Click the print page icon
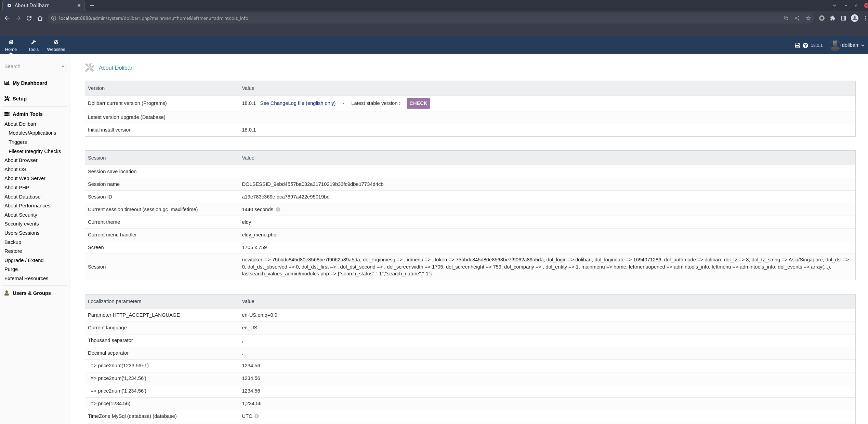 [x=797, y=45]
